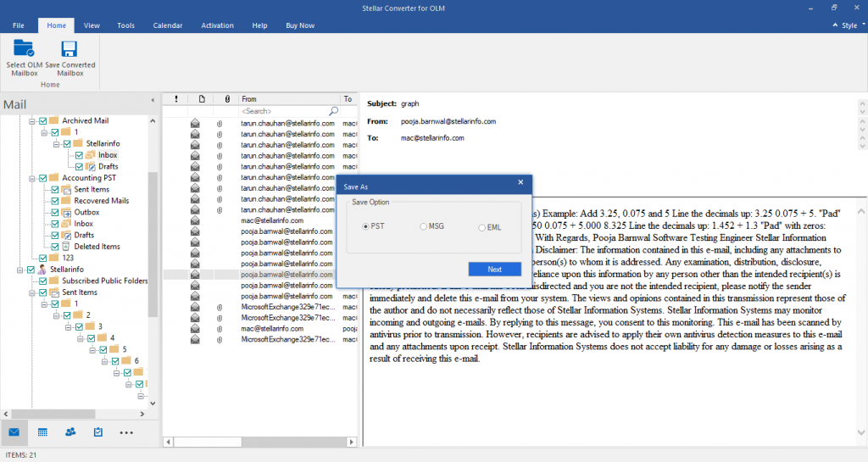The width and height of the screenshot is (868, 462).
Task: Toggle Subscribed Public Folders checkbox
Action: 42,281
